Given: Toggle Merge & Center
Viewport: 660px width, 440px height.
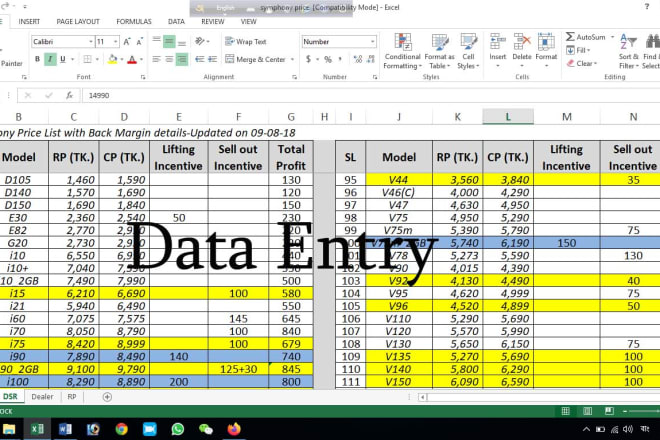Looking at the screenshot, I should click(x=255, y=59).
